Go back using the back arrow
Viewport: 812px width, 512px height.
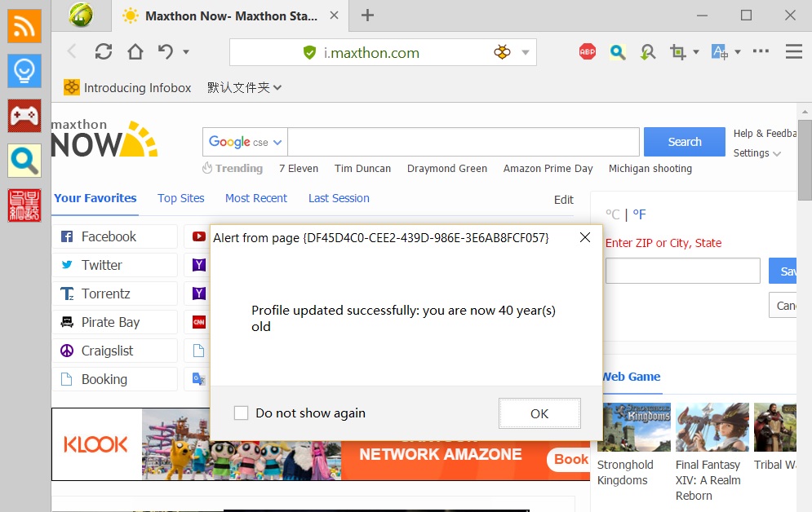click(x=72, y=51)
